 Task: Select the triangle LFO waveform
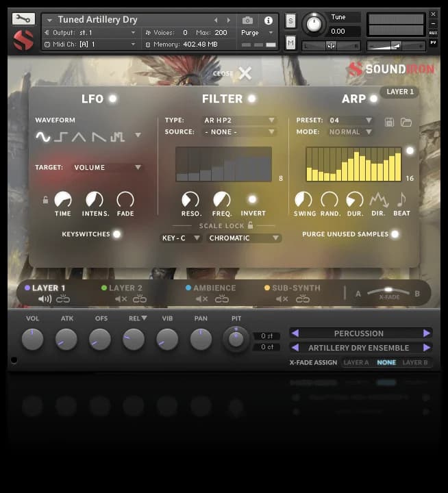pyautogui.click(x=79, y=137)
